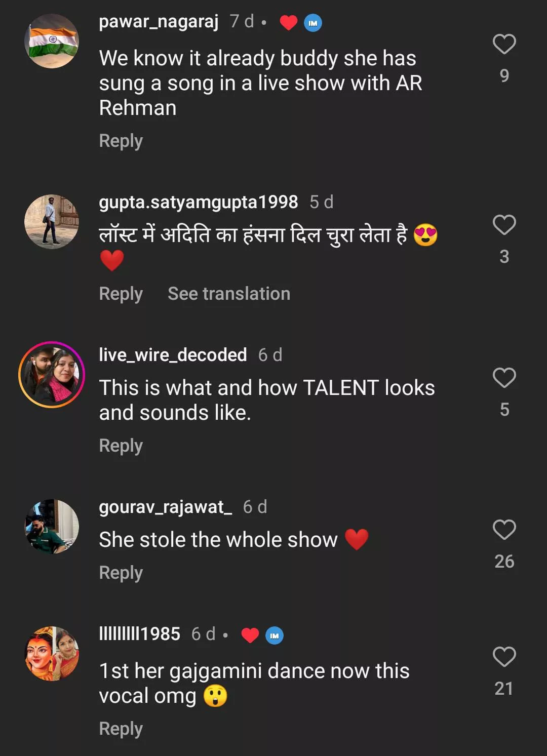Open the gourav_rajawat_ username link
This screenshot has width=547, height=756.
[166, 507]
